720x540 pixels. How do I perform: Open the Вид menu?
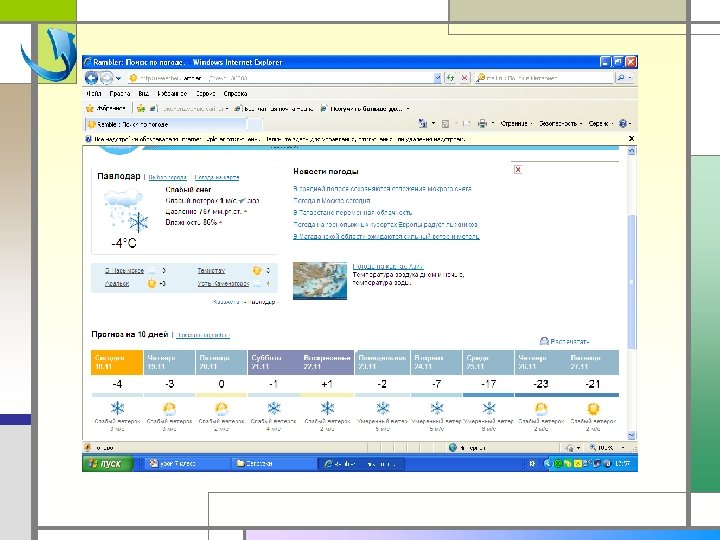tap(143, 94)
